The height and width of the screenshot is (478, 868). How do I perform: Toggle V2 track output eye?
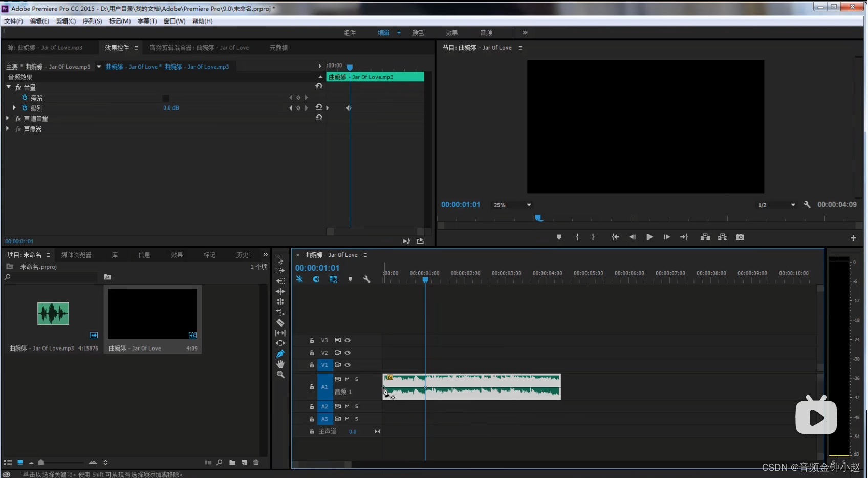(348, 353)
